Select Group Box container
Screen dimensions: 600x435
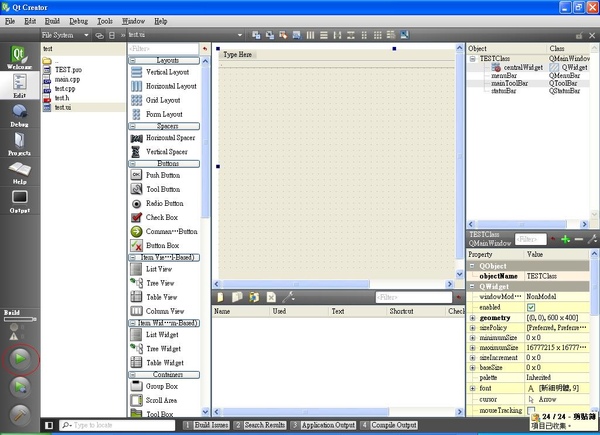pyautogui.click(x=154, y=386)
